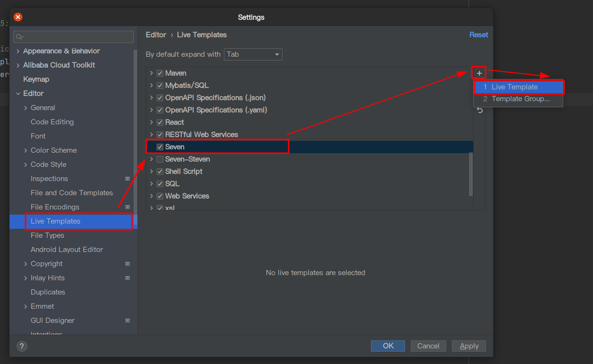Uncheck the Maven template group checkbox

coord(160,73)
